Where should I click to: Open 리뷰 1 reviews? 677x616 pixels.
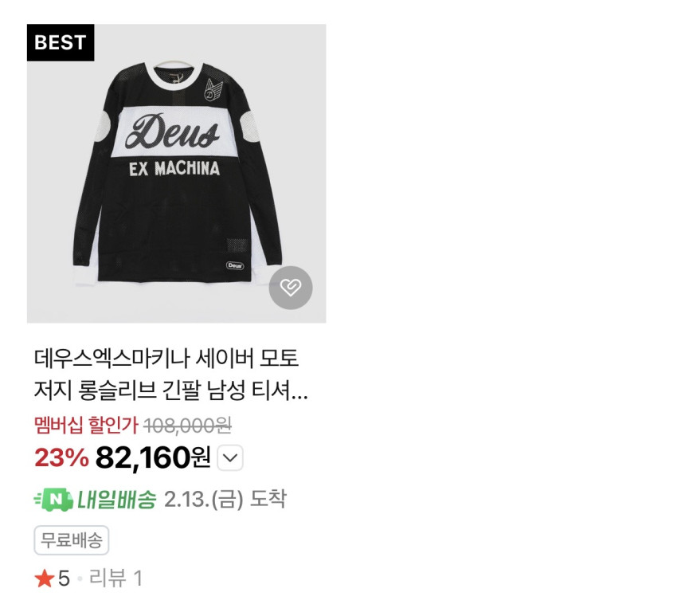click(x=115, y=579)
